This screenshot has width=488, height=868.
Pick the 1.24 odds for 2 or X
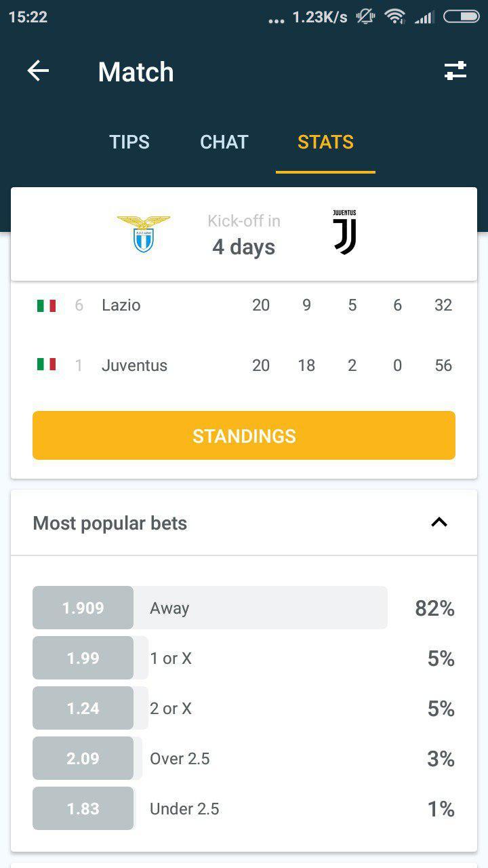coord(83,708)
